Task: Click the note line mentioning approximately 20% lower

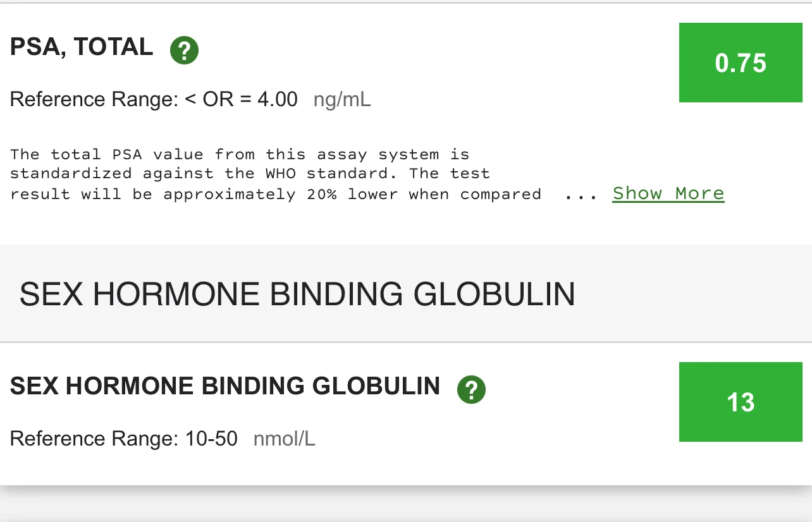Action: (x=276, y=194)
